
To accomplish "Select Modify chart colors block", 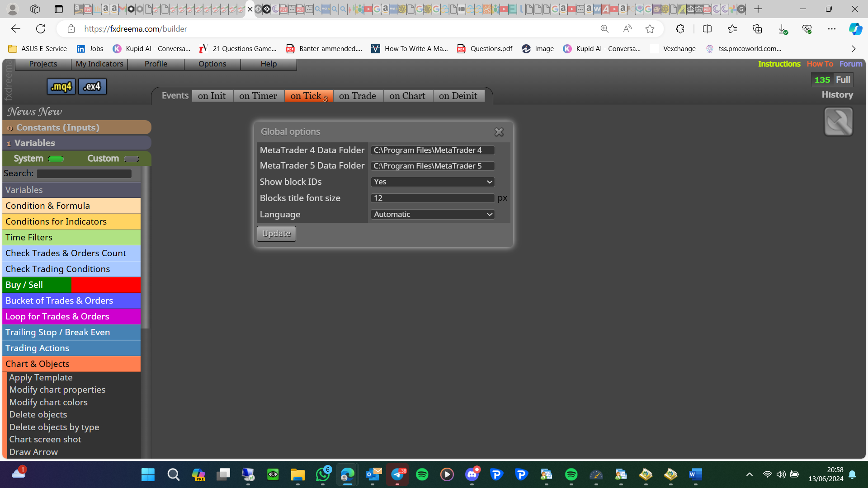I will (x=48, y=402).
